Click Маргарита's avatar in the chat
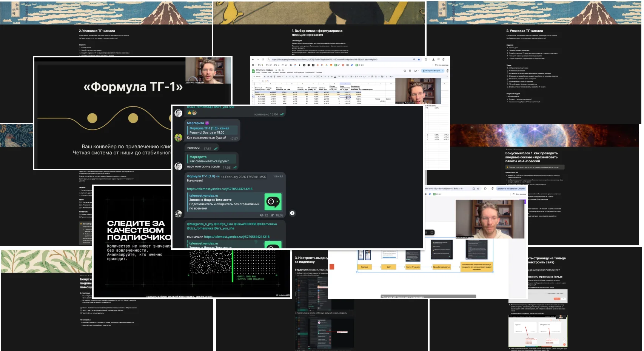Viewport: 644px width, 351px height. [x=179, y=137]
